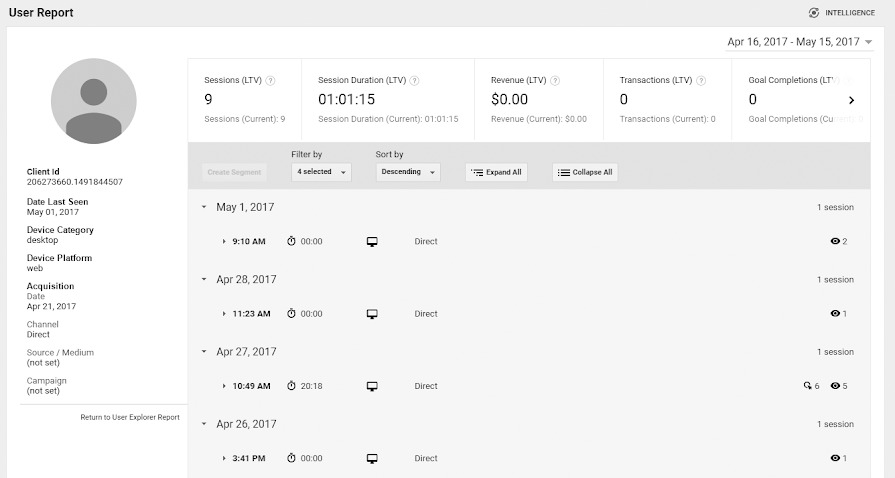Click the Expand All button
The width and height of the screenshot is (895, 478).
[497, 172]
